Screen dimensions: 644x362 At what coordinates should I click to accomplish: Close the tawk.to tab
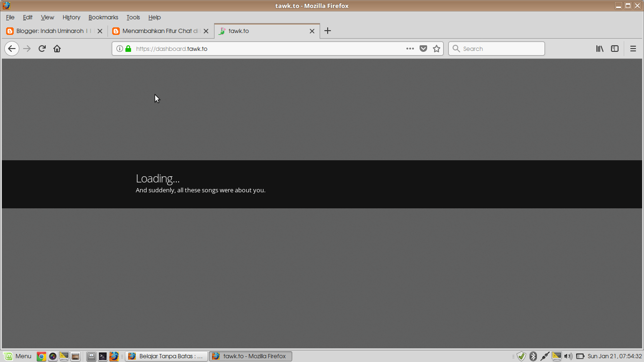(312, 31)
